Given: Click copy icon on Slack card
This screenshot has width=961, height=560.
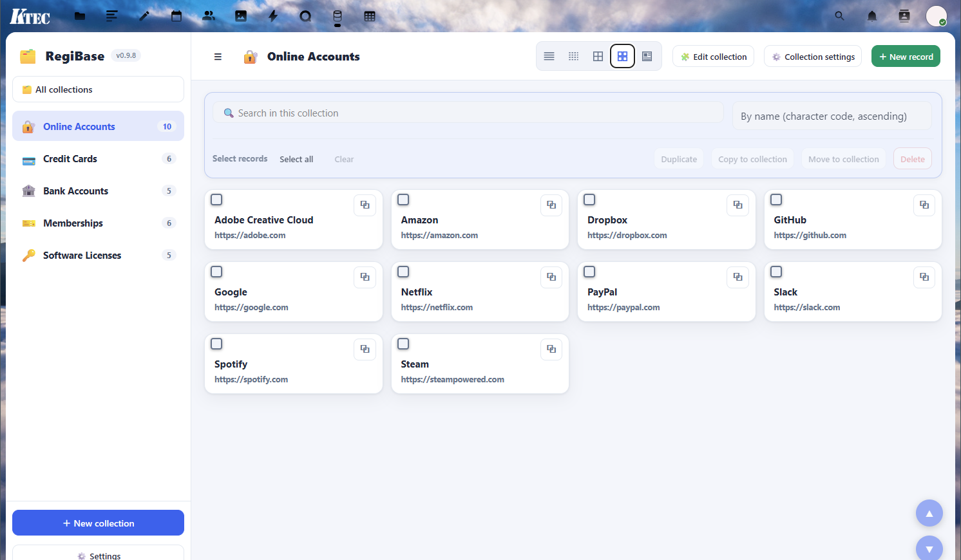Looking at the screenshot, I should (x=924, y=277).
